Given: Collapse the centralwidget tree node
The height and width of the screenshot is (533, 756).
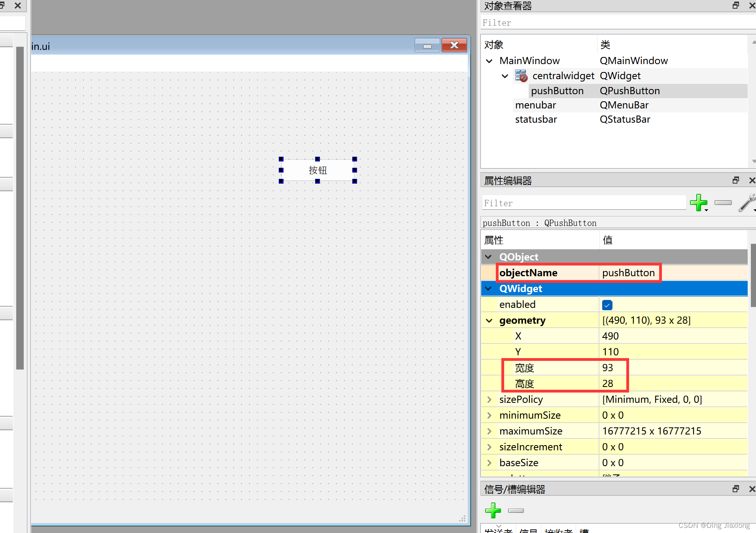Looking at the screenshot, I should pos(505,76).
